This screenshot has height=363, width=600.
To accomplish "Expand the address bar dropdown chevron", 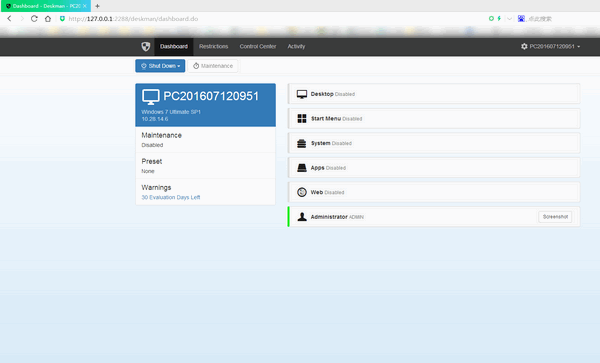I will [x=509, y=19].
